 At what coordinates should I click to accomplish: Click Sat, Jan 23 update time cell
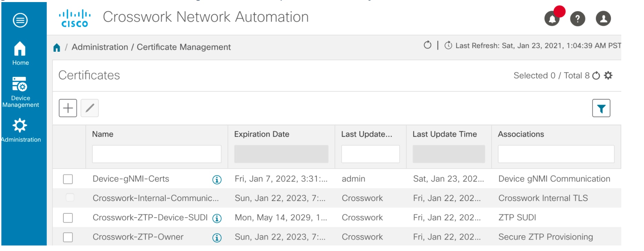(448, 179)
